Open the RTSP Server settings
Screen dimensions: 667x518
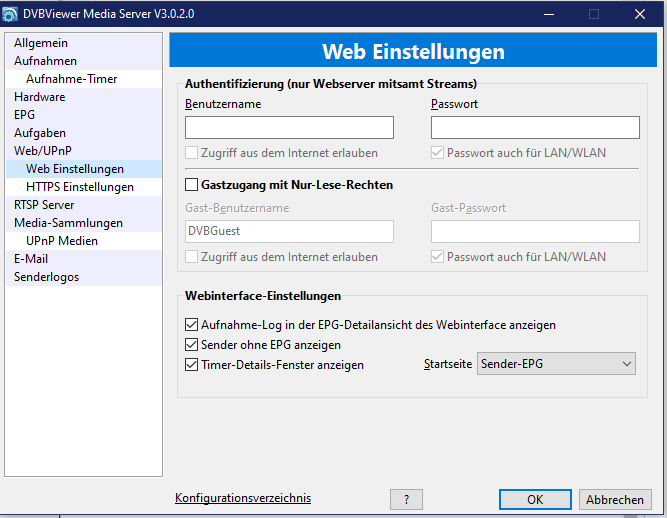point(84,205)
